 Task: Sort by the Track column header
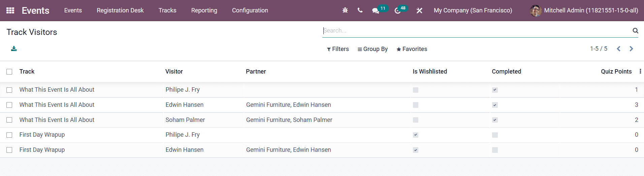click(27, 72)
